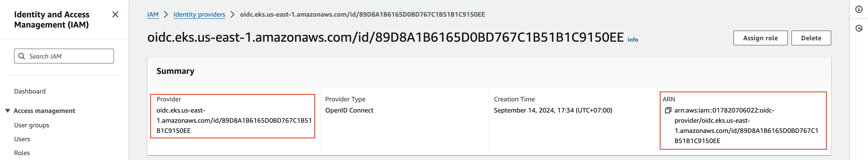The width and height of the screenshot is (868, 160).
Task: Go back to Identity providers breadcrumb
Action: click(199, 15)
